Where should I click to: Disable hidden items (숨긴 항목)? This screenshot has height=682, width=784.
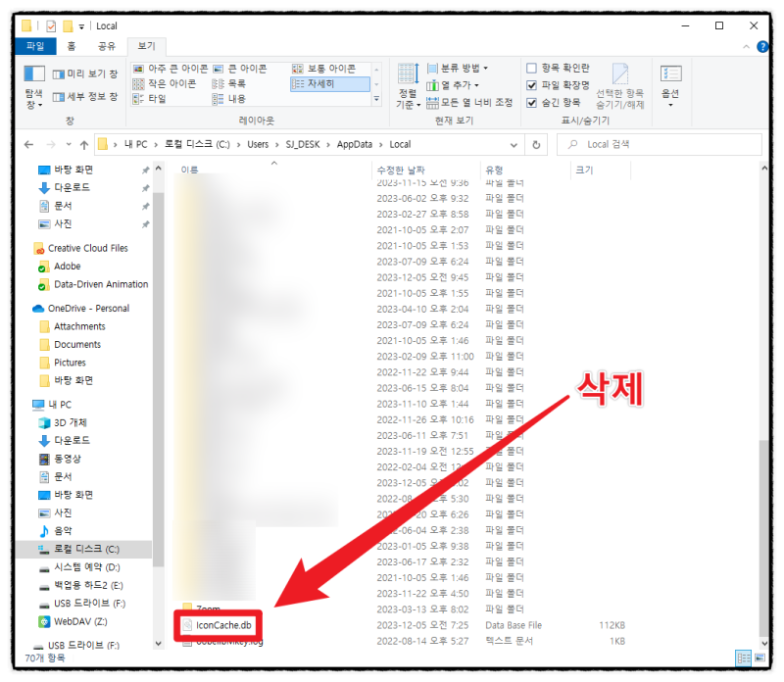tap(532, 100)
